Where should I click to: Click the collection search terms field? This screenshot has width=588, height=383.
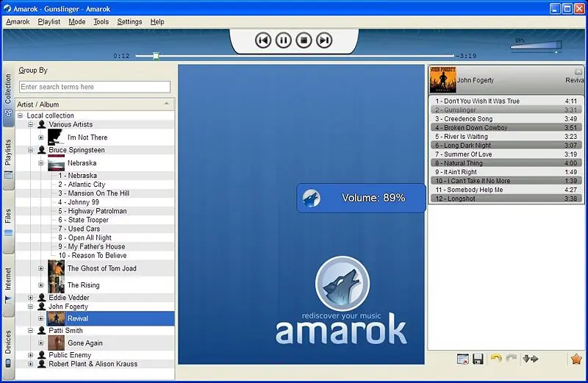(x=95, y=87)
